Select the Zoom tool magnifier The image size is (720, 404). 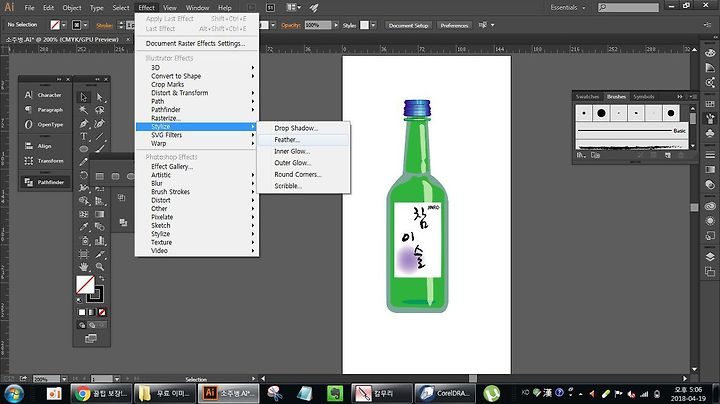[x=99, y=266]
